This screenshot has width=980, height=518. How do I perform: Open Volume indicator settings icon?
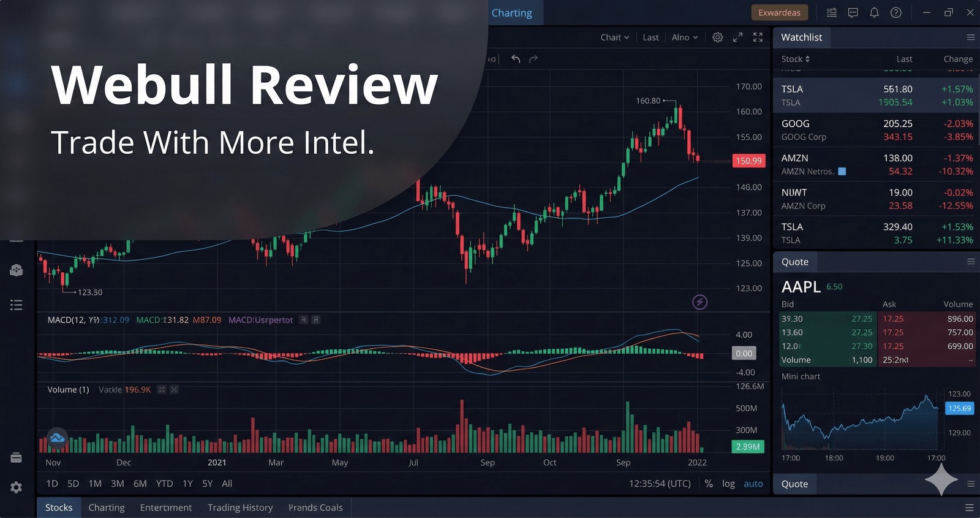click(162, 390)
